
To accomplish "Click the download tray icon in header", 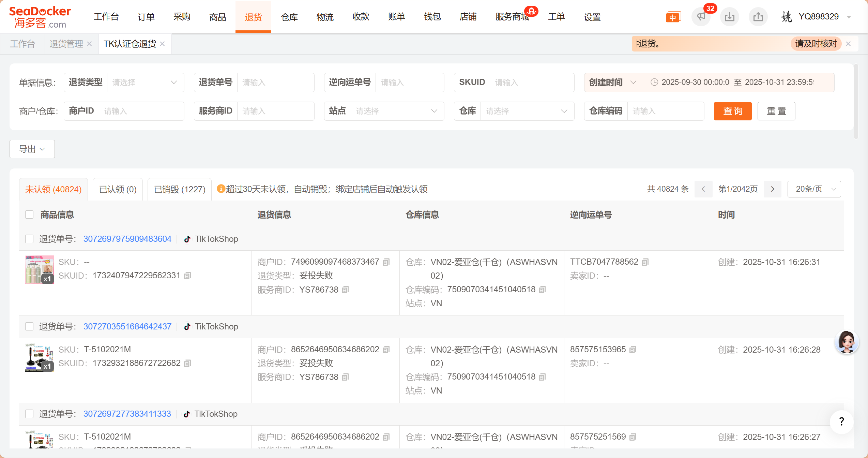I will pyautogui.click(x=729, y=17).
